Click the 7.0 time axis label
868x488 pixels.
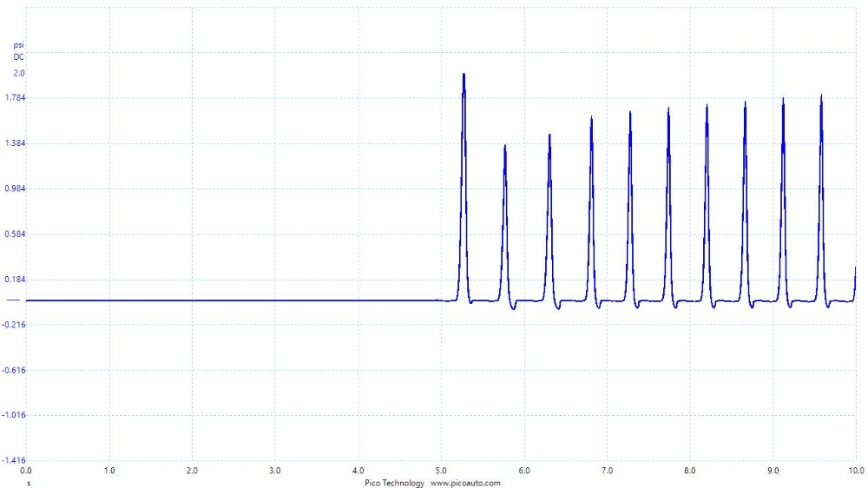click(x=607, y=470)
